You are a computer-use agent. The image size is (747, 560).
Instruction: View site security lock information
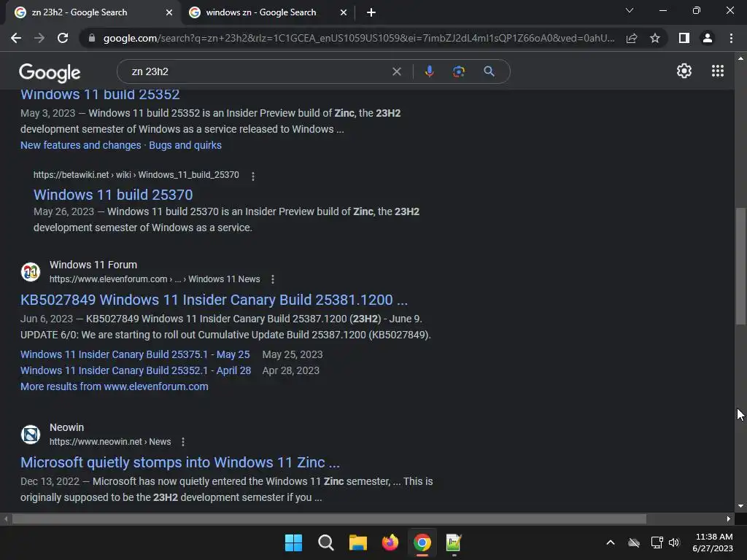[x=92, y=38]
